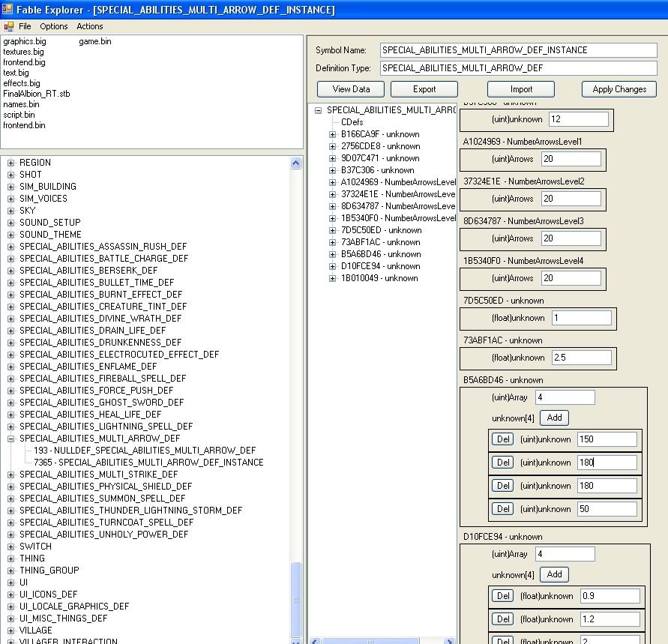Expand 1B010049 - unknown node

click(332, 279)
